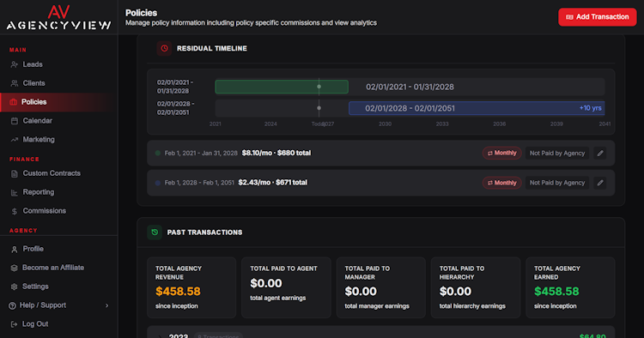The width and height of the screenshot is (644, 338).
Task: Click the Past Transactions history icon
Action: pyautogui.click(x=155, y=232)
